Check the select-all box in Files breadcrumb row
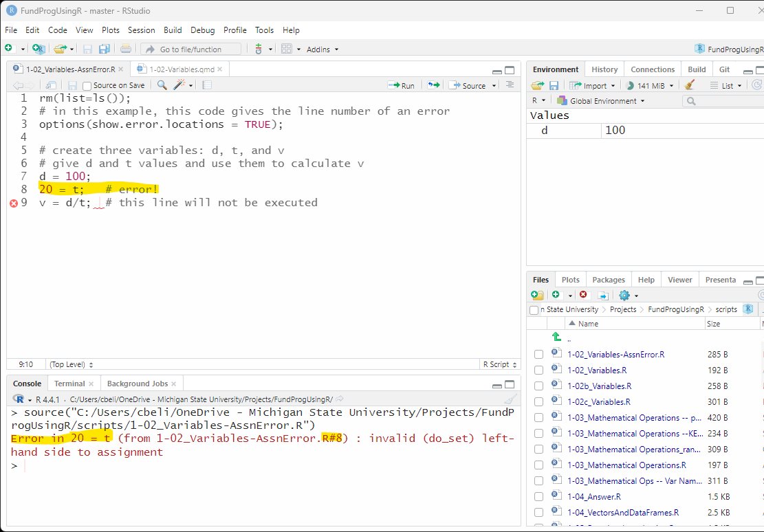Viewport: 764px width, 532px height. point(534,310)
